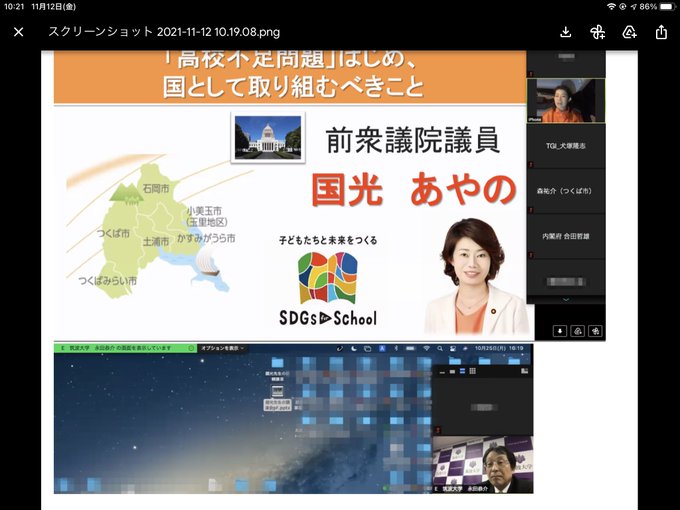Select the participant tile 内閣府 合田哲雄

coord(566,236)
